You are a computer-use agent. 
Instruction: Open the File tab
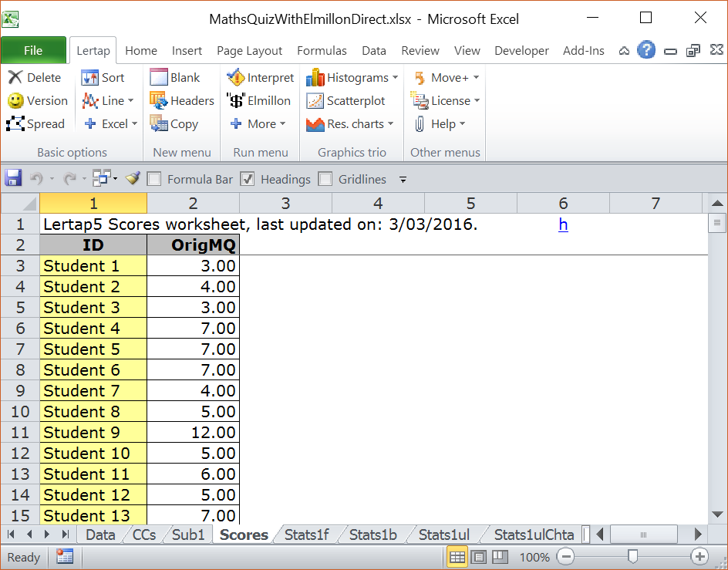click(x=33, y=50)
